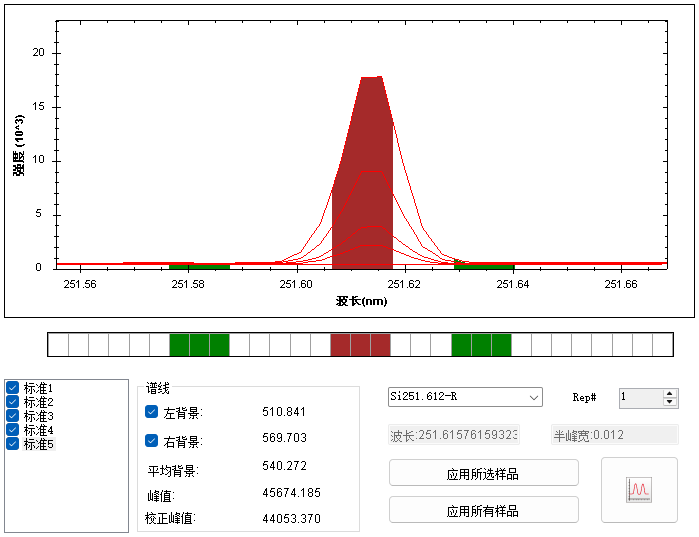Disable the 标准5 checkbox

click(x=12, y=444)
